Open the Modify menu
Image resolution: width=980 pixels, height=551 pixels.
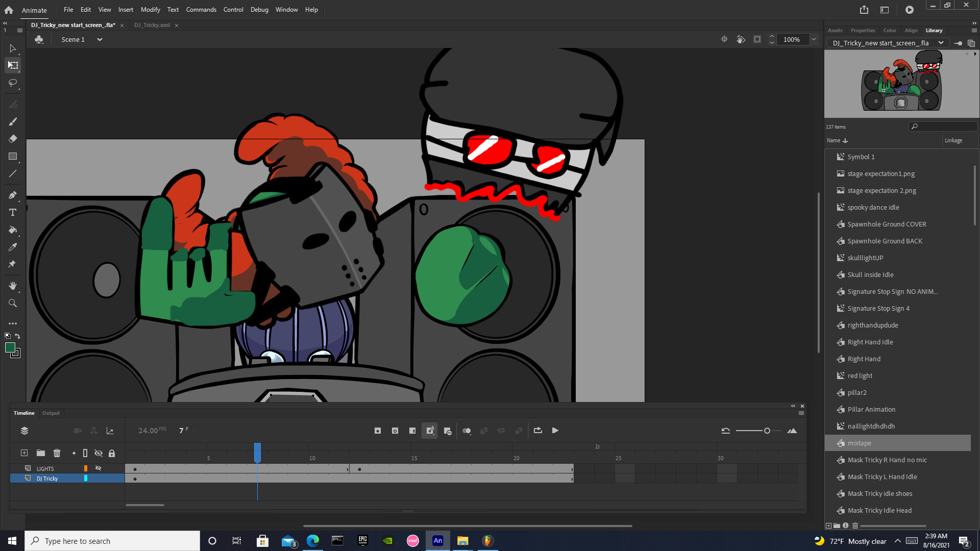150,10
